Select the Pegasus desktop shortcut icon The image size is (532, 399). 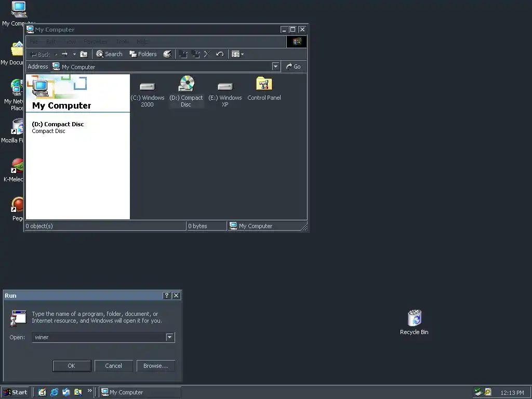17,209
